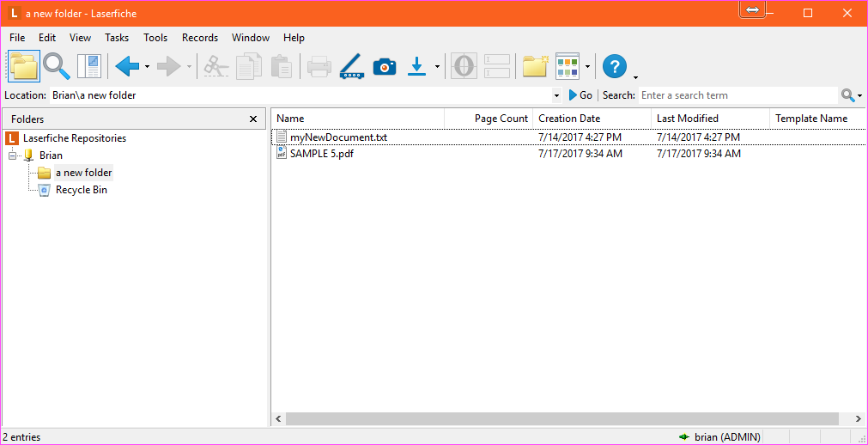The height and width of the screenshot is (445, 868).
Task: Open the Tools menu
Action: [155, 38]
